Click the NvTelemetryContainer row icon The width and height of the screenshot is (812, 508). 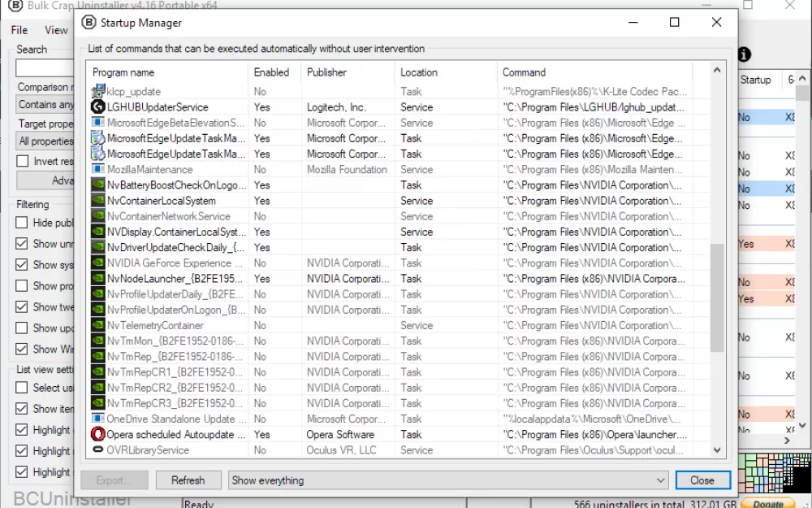point(98,325)
